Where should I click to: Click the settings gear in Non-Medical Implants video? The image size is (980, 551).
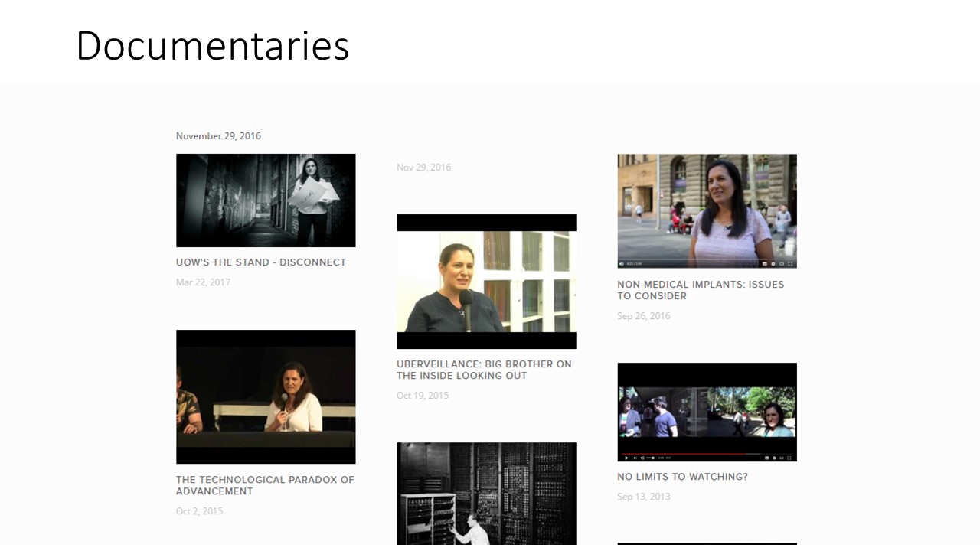coord(773,264)
